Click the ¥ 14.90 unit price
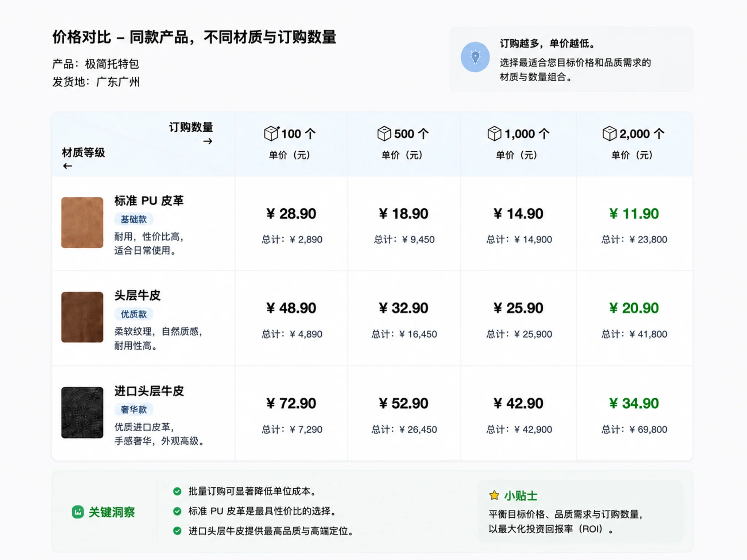This screenshot has width=747, height=560. [518, 214]
